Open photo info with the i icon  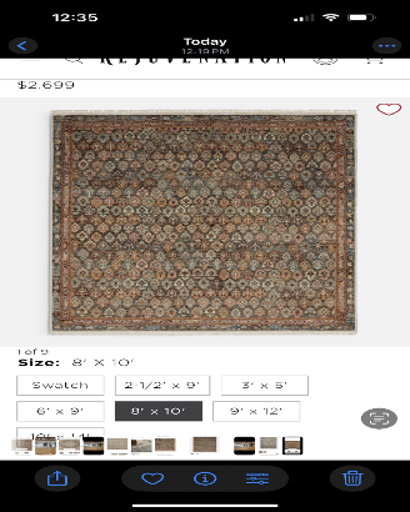[x=205, y=479]
